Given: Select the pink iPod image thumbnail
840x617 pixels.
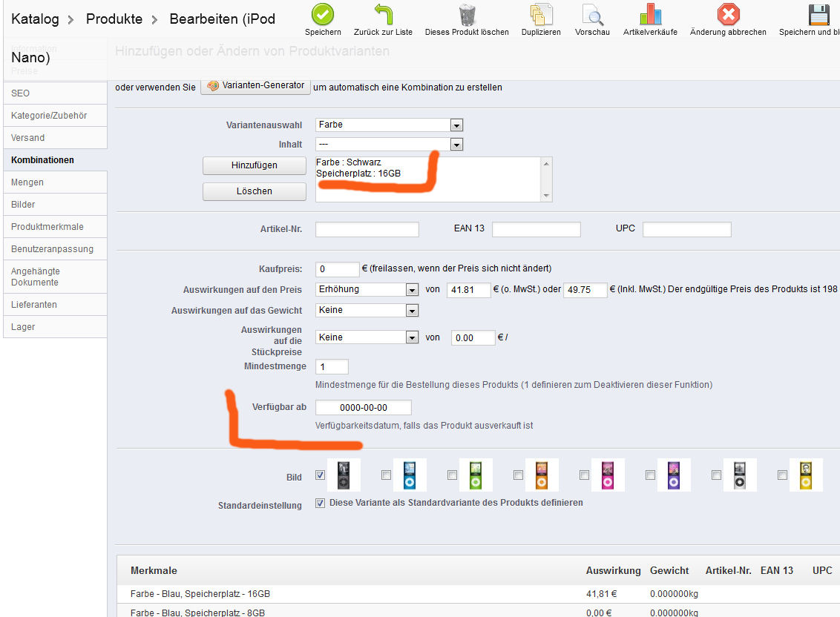Looking at the screenshot, I should [608, 475].
